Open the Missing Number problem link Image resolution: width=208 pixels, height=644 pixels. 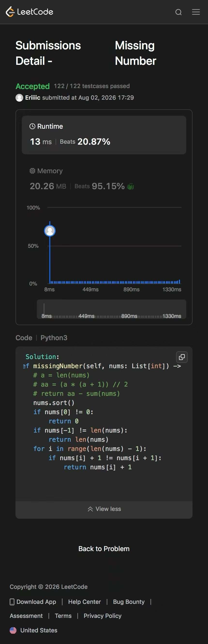coord(135,53)
